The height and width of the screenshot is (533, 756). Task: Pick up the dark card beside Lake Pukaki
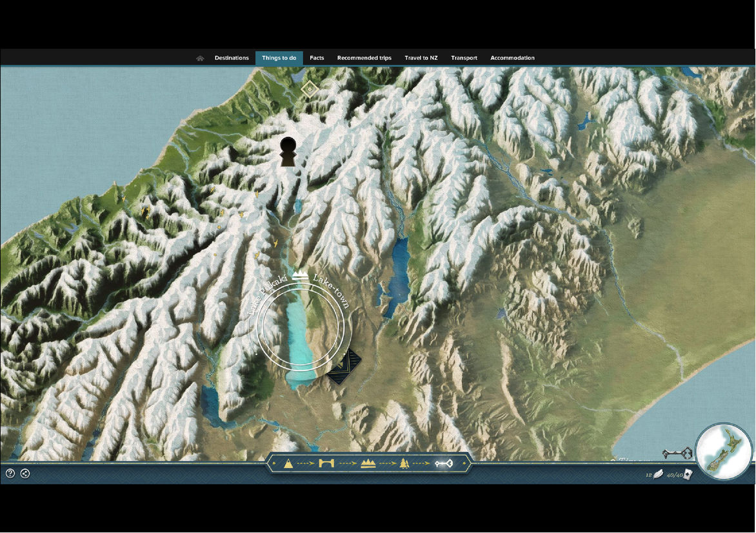click(x=343, y=368)
